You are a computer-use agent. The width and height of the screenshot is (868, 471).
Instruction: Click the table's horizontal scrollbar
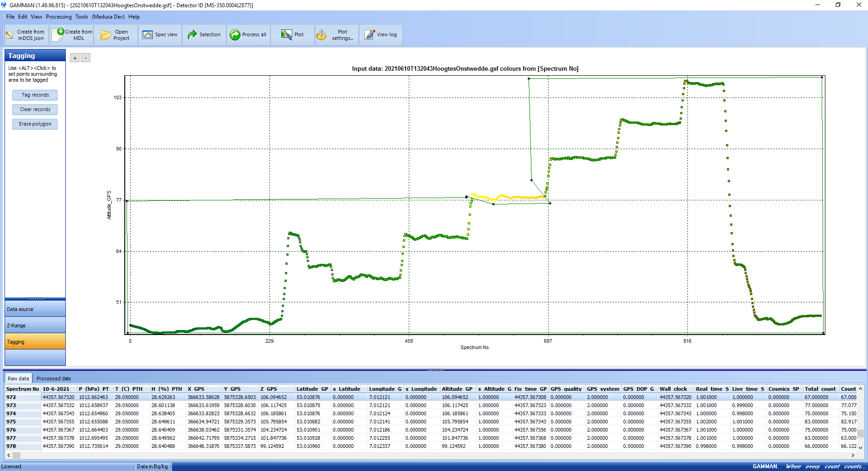(x=431, y=455)
